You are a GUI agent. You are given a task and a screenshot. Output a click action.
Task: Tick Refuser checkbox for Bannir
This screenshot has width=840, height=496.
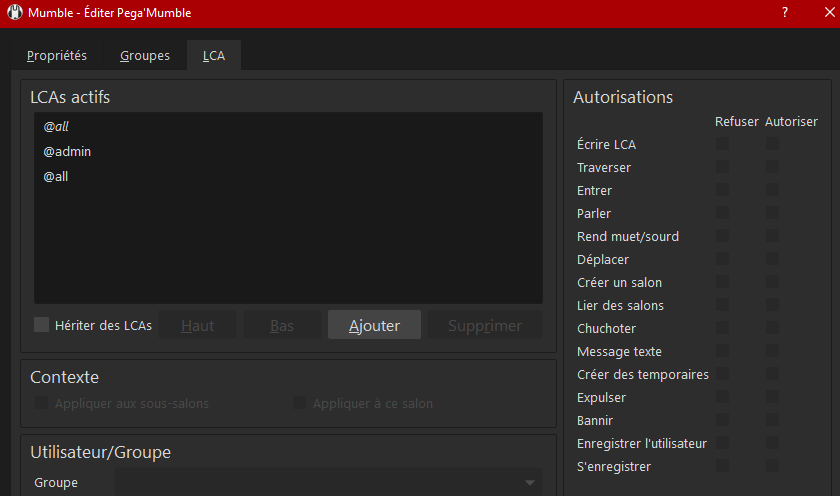(x=722, y=421)
